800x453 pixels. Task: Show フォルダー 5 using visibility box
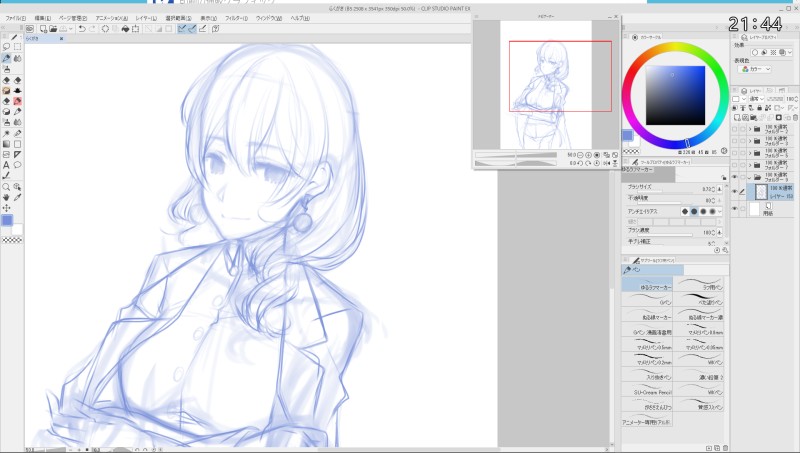(735, 153)
